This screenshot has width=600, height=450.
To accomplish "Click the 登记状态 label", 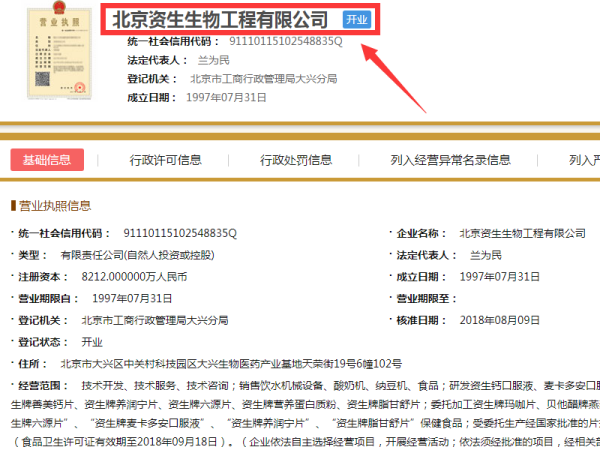I will 43,342.
